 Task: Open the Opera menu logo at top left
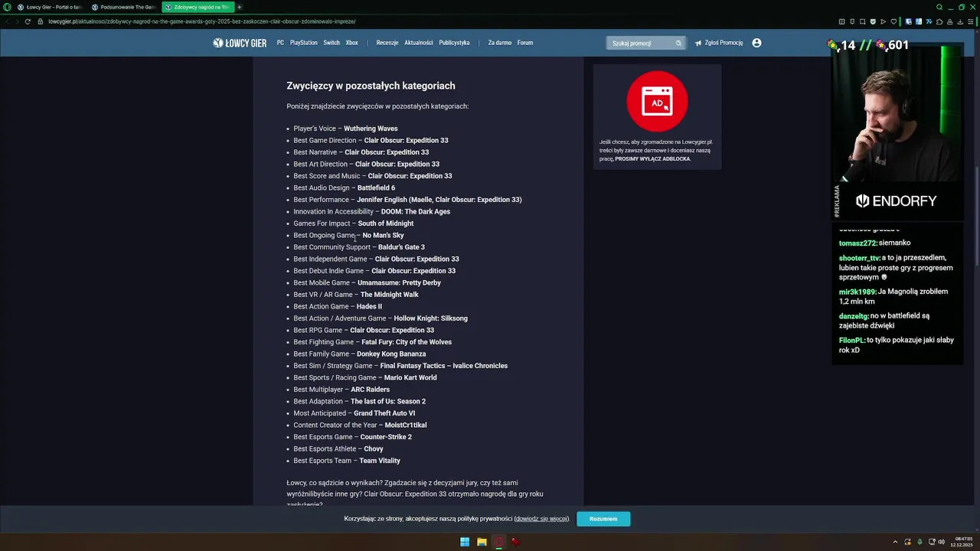tap(8, 7)
